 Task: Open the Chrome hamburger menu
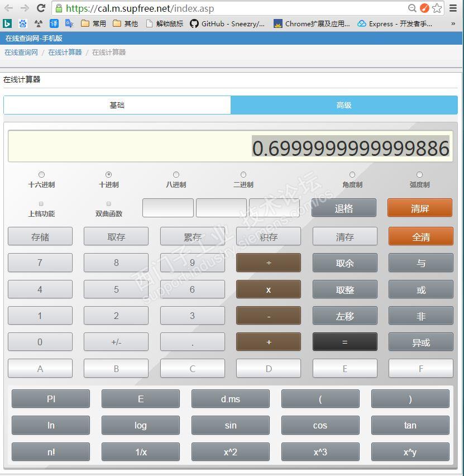453,8
